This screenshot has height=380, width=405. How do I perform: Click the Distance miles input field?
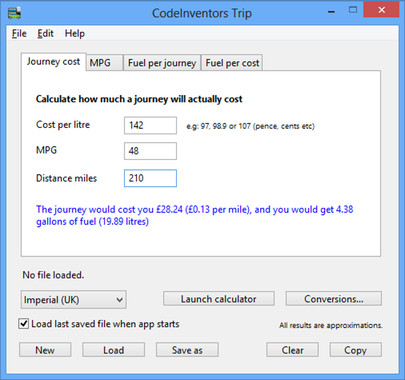click(x=150, y=178)
